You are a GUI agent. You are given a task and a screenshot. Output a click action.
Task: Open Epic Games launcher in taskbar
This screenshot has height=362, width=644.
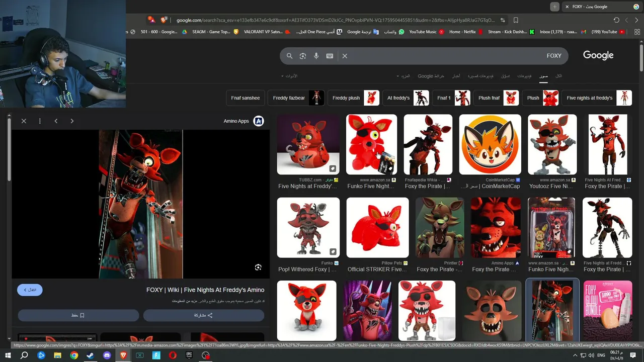(189, 355)
